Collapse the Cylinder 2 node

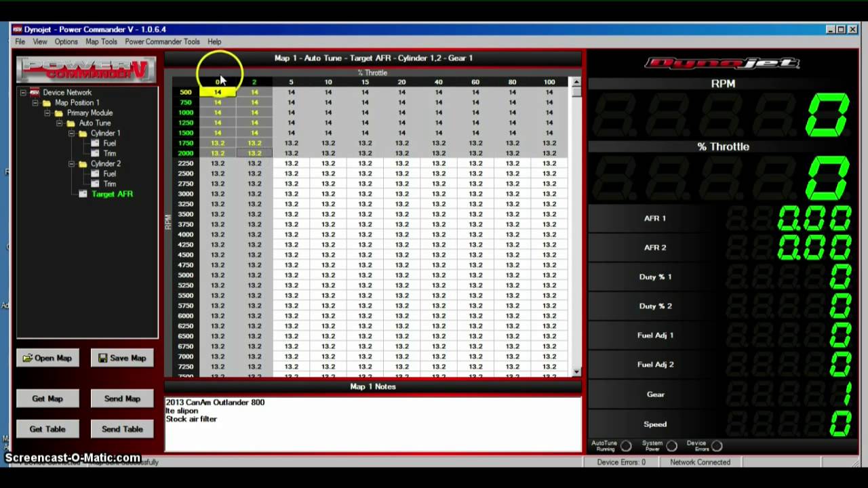(x=71, y=164)
